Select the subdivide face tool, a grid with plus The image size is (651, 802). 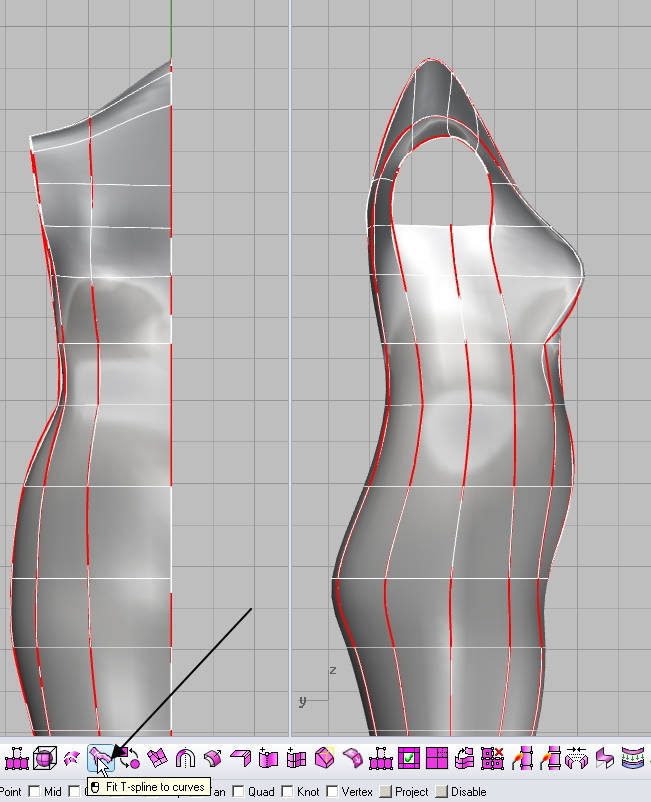point(296,758)
